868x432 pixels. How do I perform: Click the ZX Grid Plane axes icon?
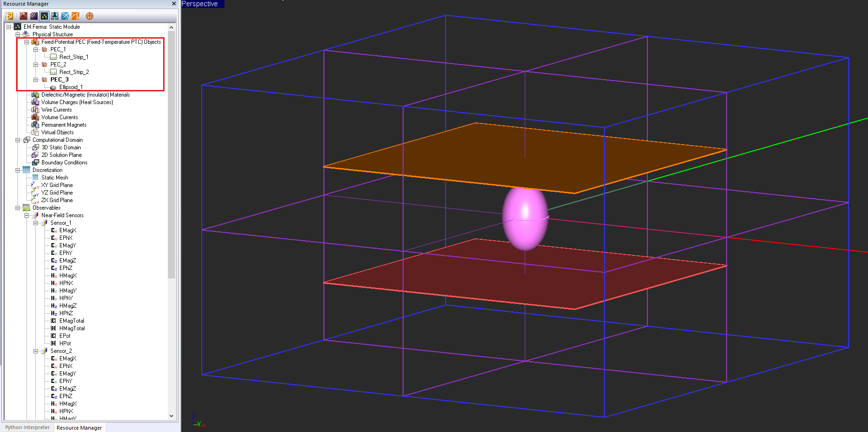tap(35, 200)
